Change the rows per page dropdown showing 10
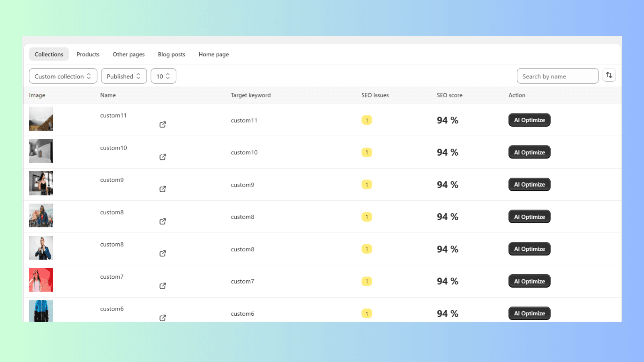 click(163, 76)
